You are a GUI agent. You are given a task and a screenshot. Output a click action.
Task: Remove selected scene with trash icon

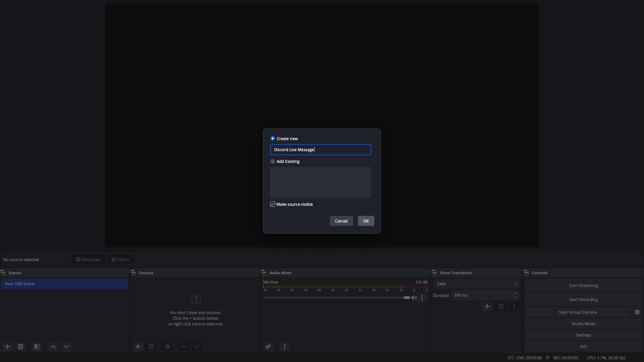click(21, 347)
